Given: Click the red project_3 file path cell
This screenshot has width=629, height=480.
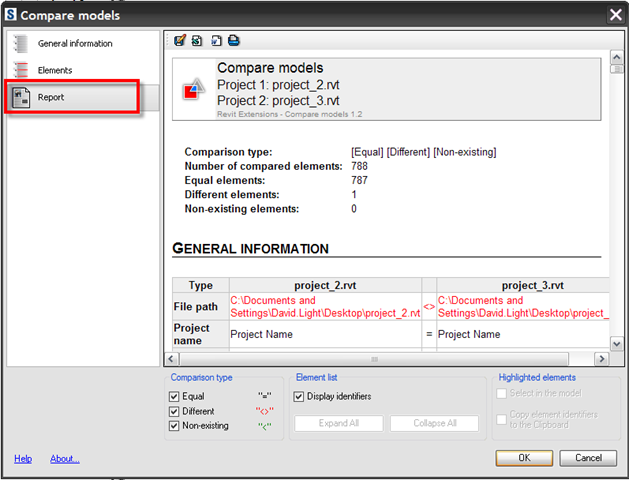Looking at the screenshot, I should pyautogui.click(x=523, y=307).
